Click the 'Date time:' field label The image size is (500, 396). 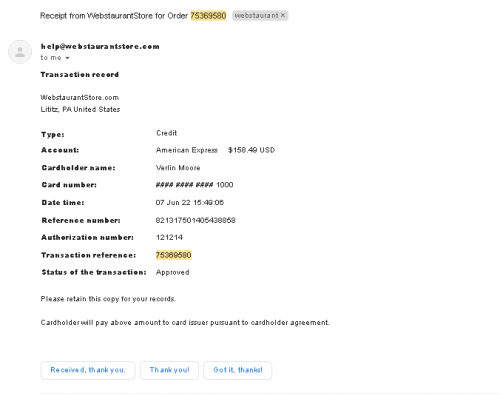click(x=63, y=202)
